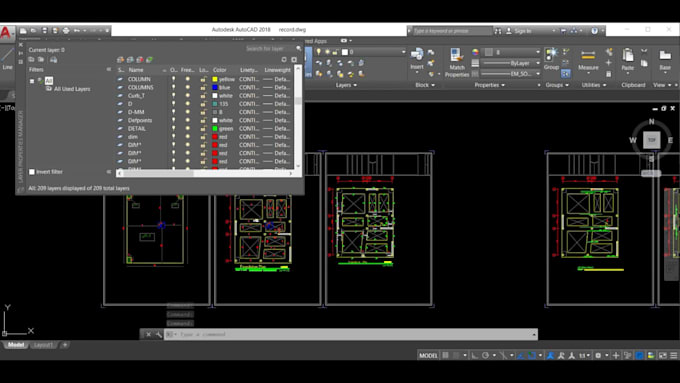Image resolution: width=680 pixels, height=383 pixels.
Task: Toggle Freeze sun icon for Defpoints layer
Action: 188,120
